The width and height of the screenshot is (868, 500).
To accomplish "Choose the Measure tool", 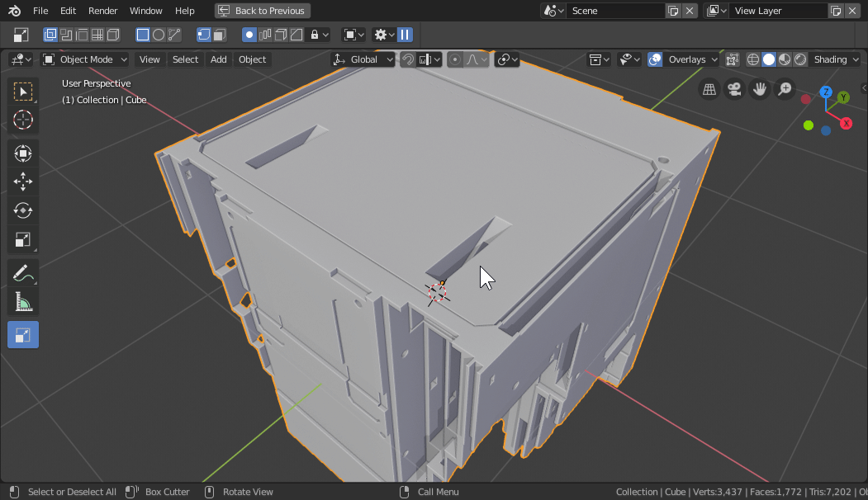I will point(23,303).
